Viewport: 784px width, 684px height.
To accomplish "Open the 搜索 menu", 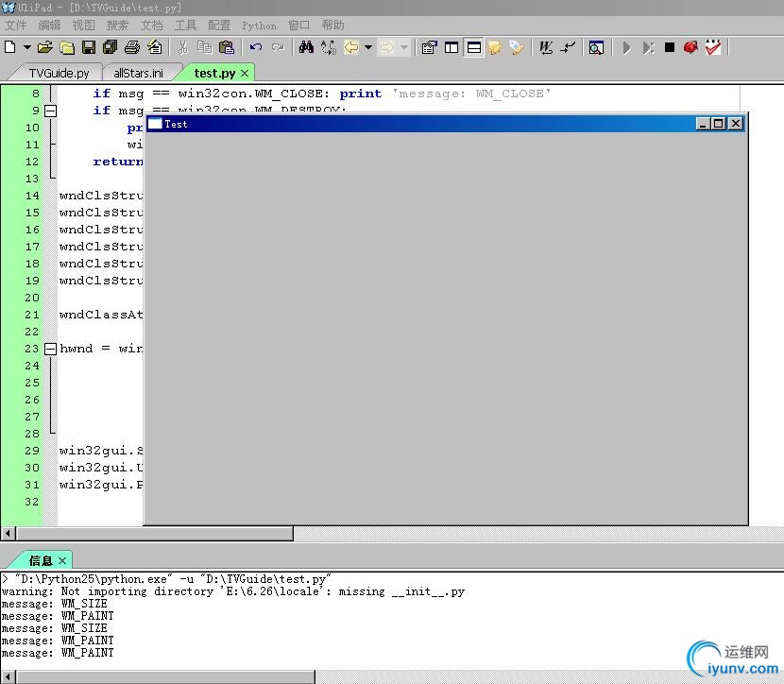I will (x=117, y=25).
